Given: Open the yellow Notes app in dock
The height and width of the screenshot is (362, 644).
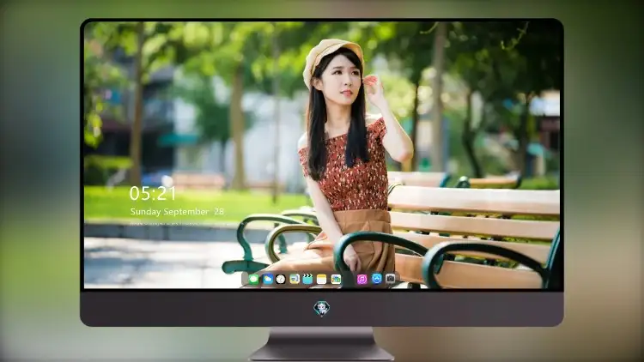Looking at the screenshot, I should click(322, 280).
